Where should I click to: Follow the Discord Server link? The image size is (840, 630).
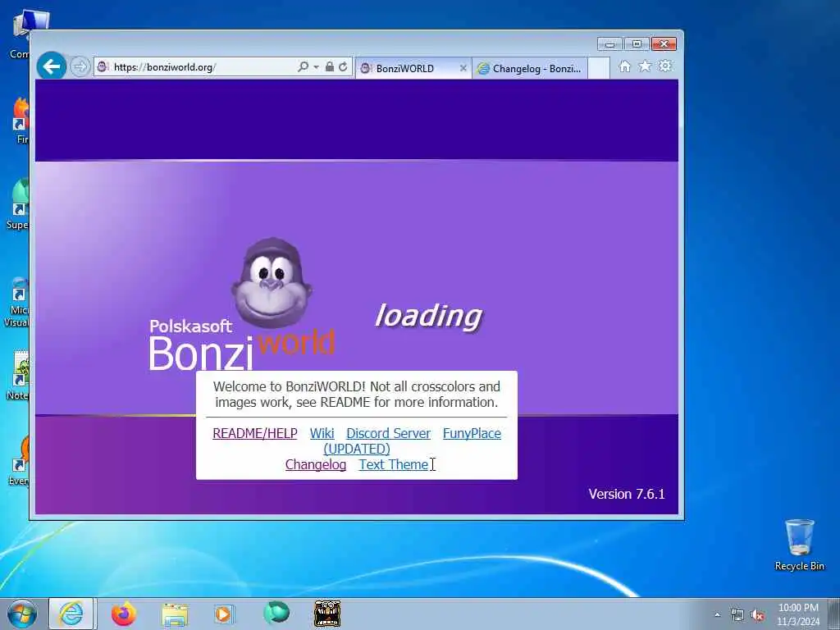388,433
